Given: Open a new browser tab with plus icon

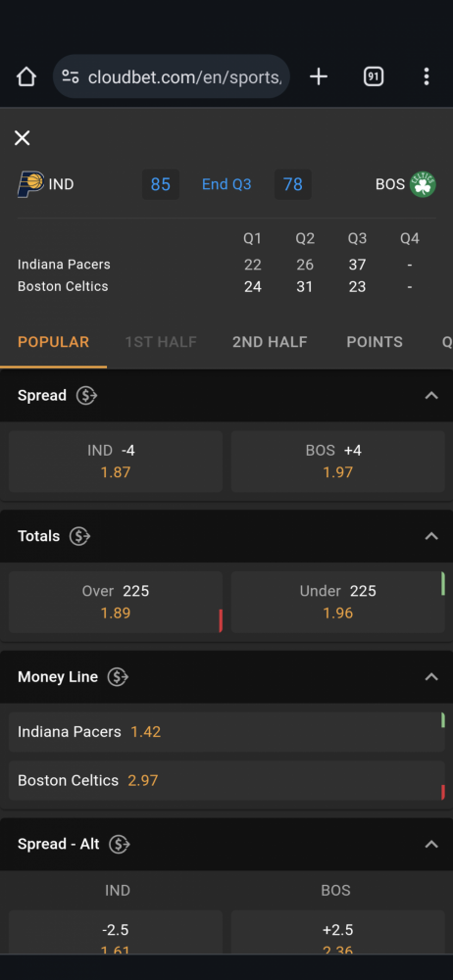Looking at the screenshot, I should click(319, 76).
